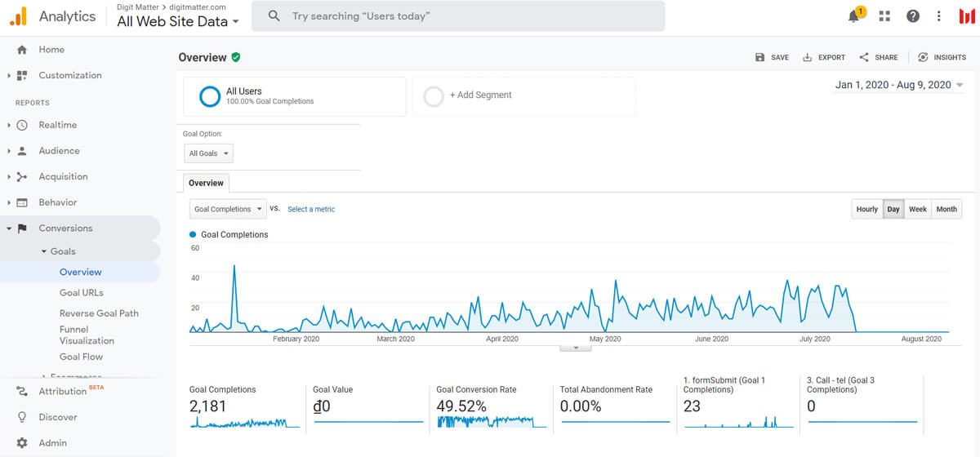Open the Goal URLs report
Viewport: 980px width, 457px height.
82,293
